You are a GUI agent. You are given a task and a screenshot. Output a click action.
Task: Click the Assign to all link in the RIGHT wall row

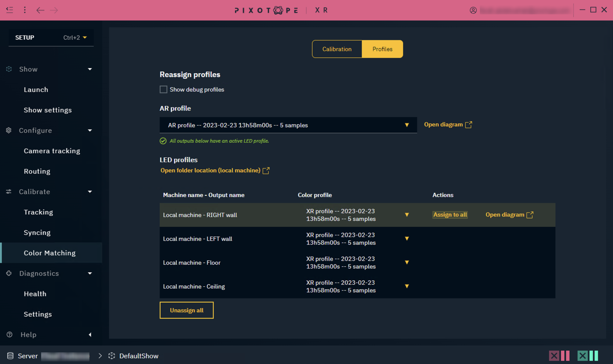(x=450, y=215)
